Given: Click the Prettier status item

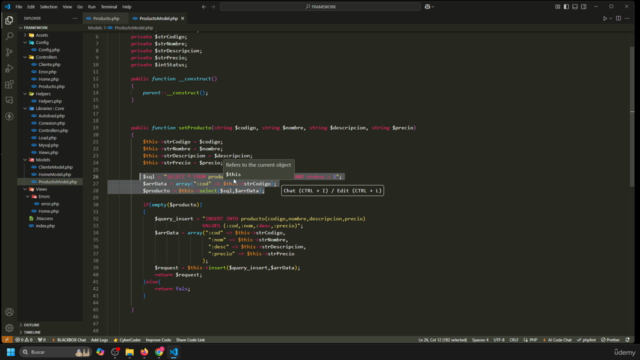Looking at the screenshot, I should (611, 340).
